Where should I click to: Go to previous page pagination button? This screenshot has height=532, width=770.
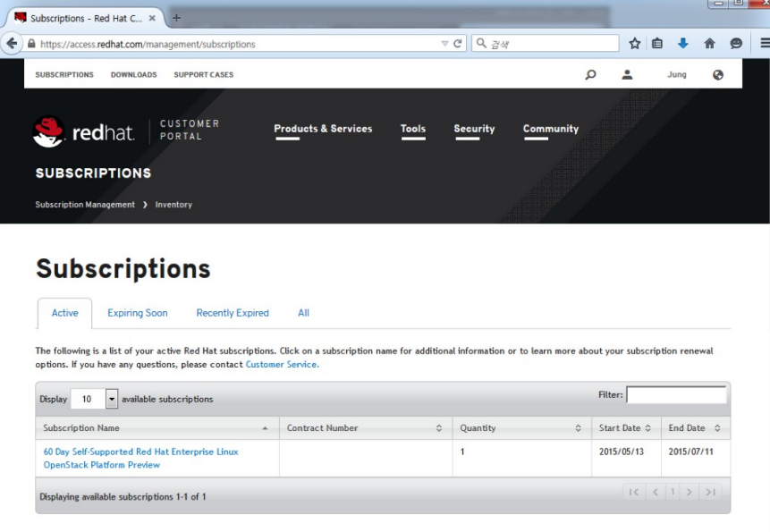(656, 492)
